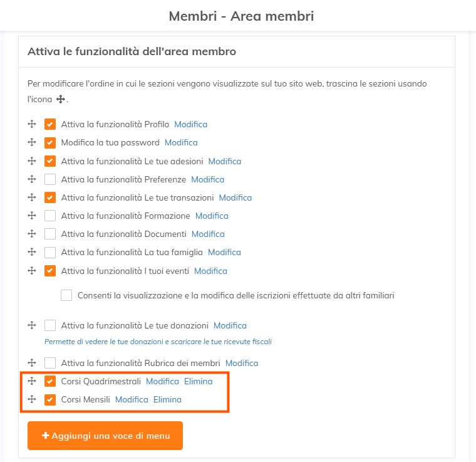Open Modifica link for Le tue transazioni

tap(235, 197)
